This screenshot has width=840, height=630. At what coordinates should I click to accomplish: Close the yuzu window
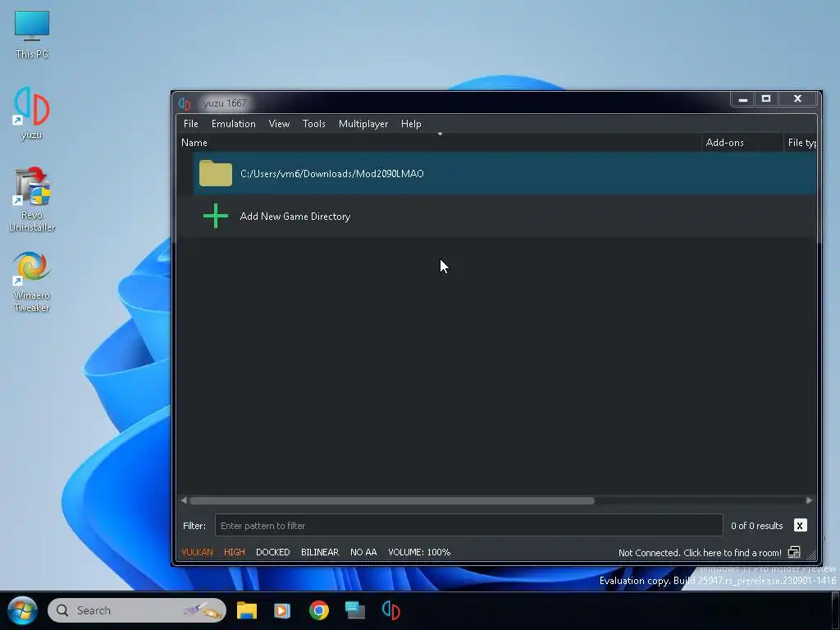click(x=797, y=99)
